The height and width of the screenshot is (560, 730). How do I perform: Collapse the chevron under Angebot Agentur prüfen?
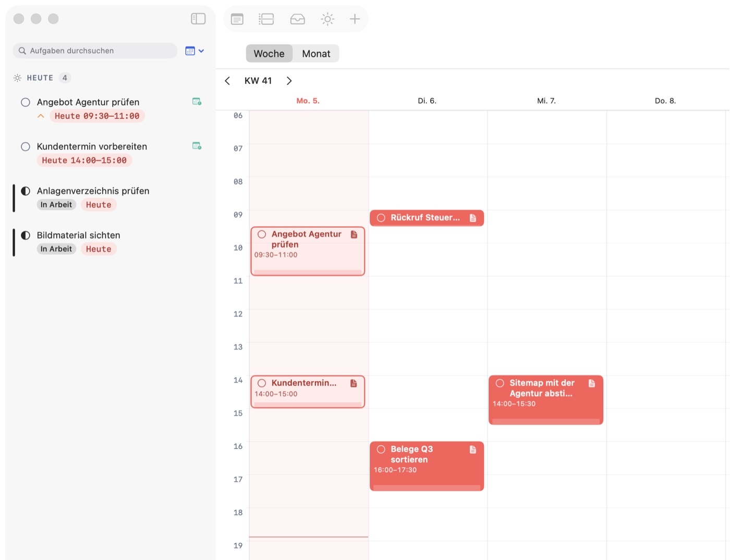[x=41, y=116]
